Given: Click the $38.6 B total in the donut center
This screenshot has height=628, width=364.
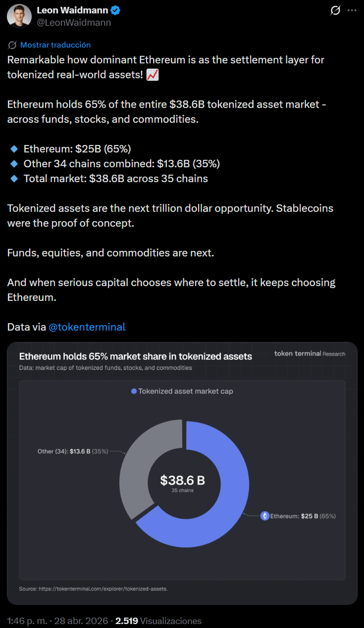Looking at the screenshot, I should coord(182,481).
